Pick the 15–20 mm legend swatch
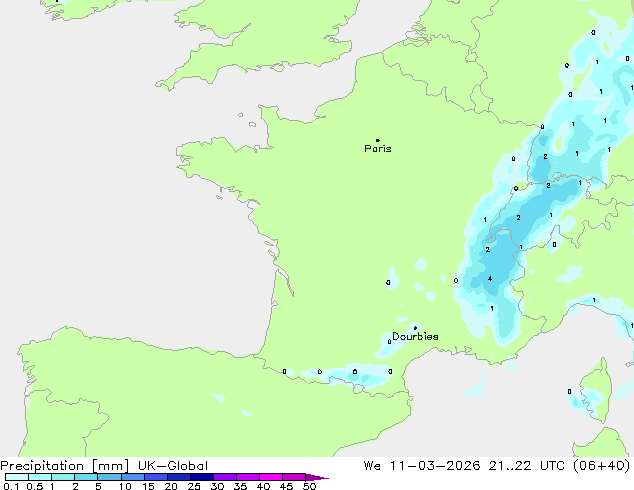 pos(156,477)
